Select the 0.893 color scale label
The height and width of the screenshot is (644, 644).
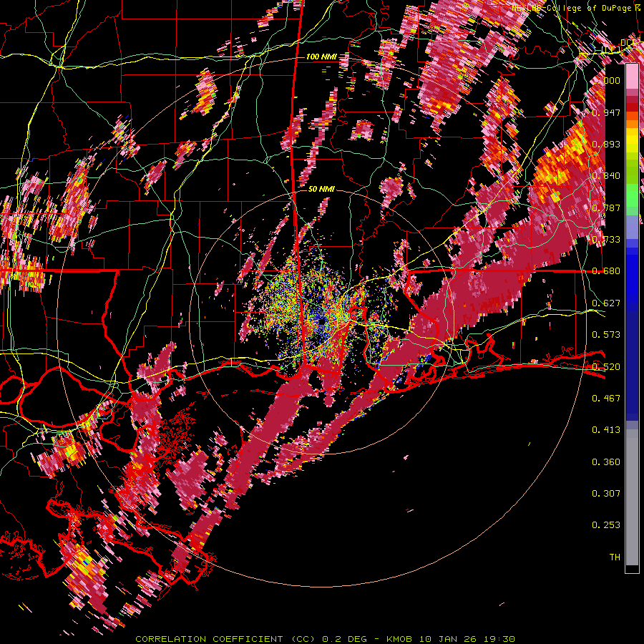click(x=606, y=144)
